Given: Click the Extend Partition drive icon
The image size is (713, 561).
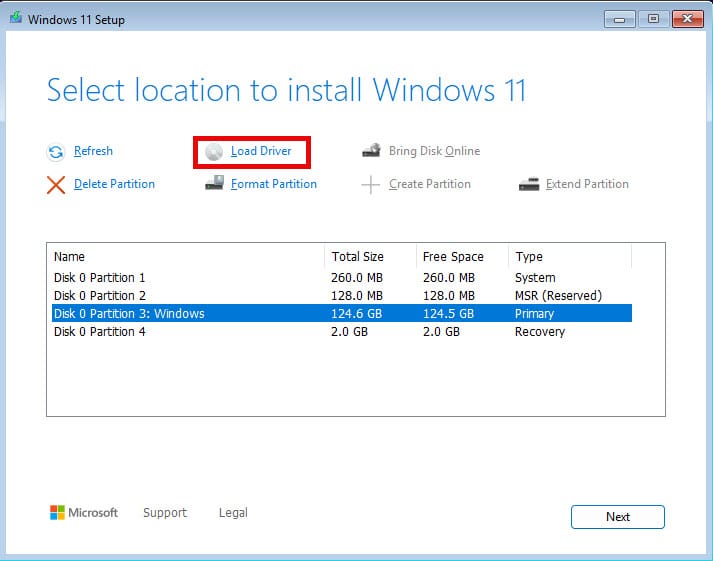Looking at the screenshot, I should (529, 184).
